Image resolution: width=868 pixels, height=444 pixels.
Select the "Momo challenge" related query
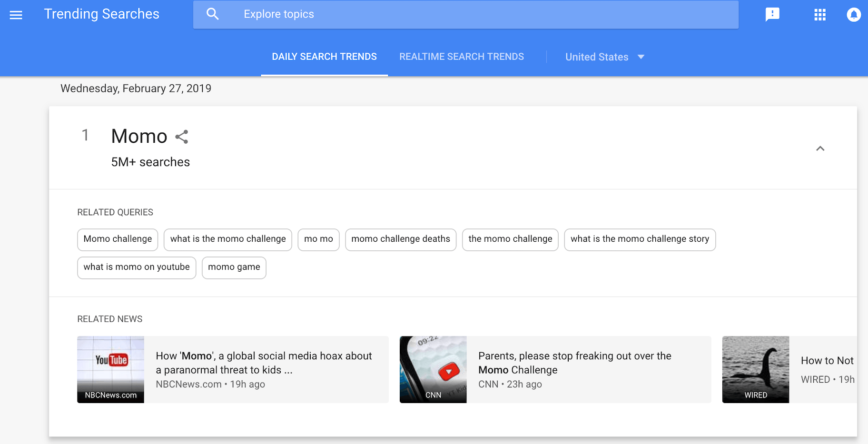pyautogui.click(x=118, y=239)
